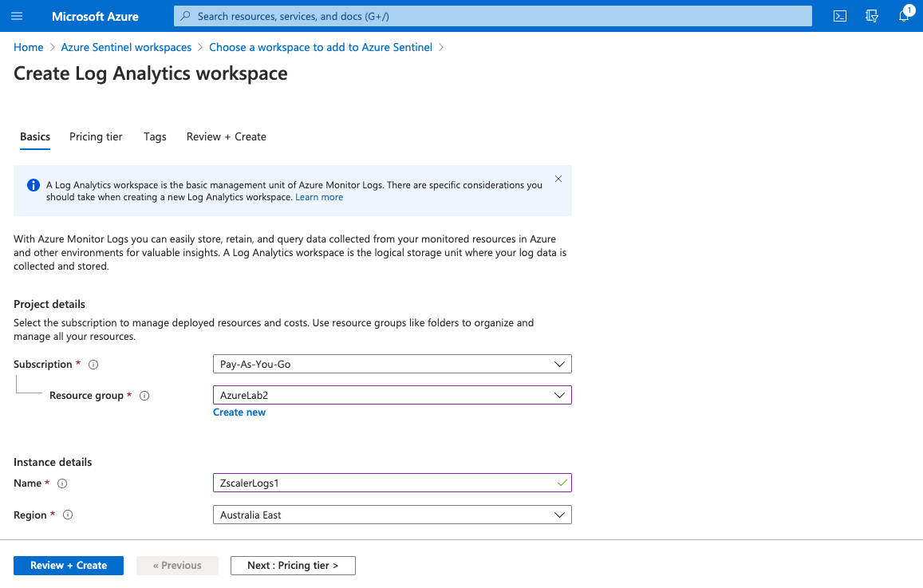Screen dimensions: 923x588
Task: Open the notifications bell
Action: (x=904, y=16)
